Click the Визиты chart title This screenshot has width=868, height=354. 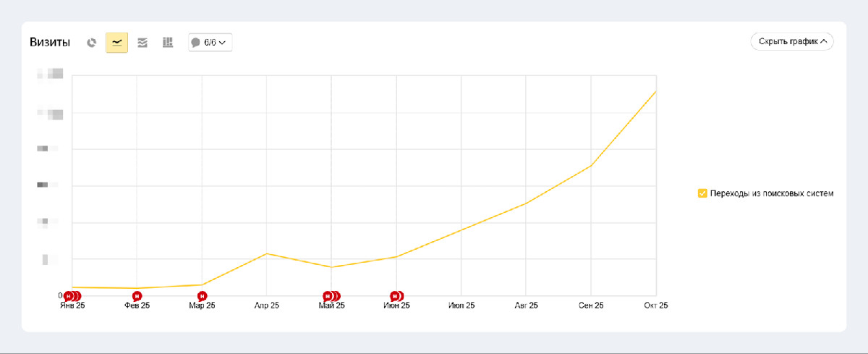pyautogui.click(x=50, y=43)
